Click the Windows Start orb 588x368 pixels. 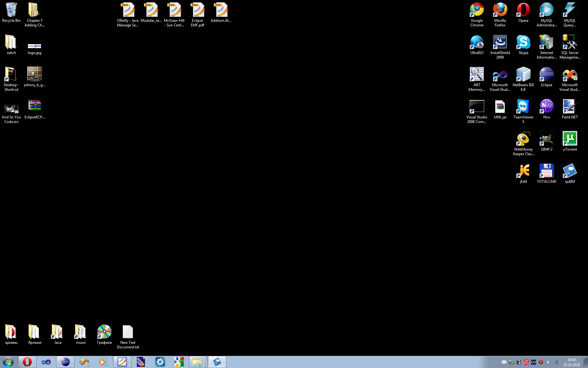(x=8, y=362)
